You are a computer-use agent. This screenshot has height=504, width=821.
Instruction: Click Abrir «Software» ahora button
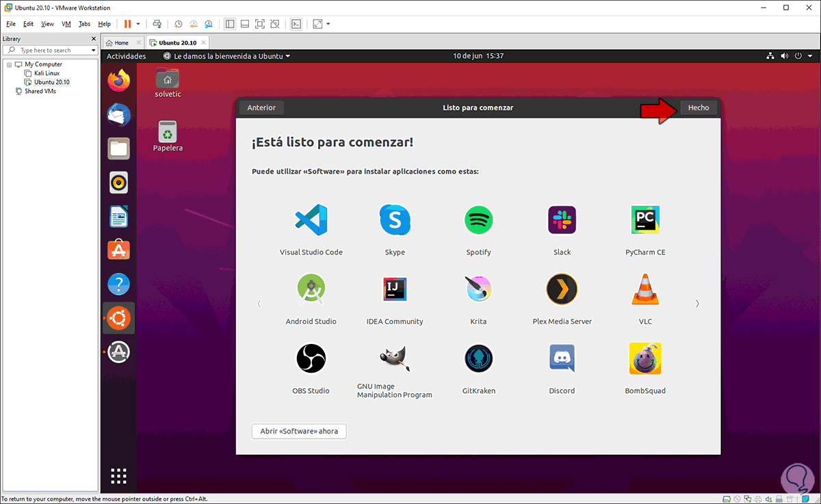click(299, 432)
